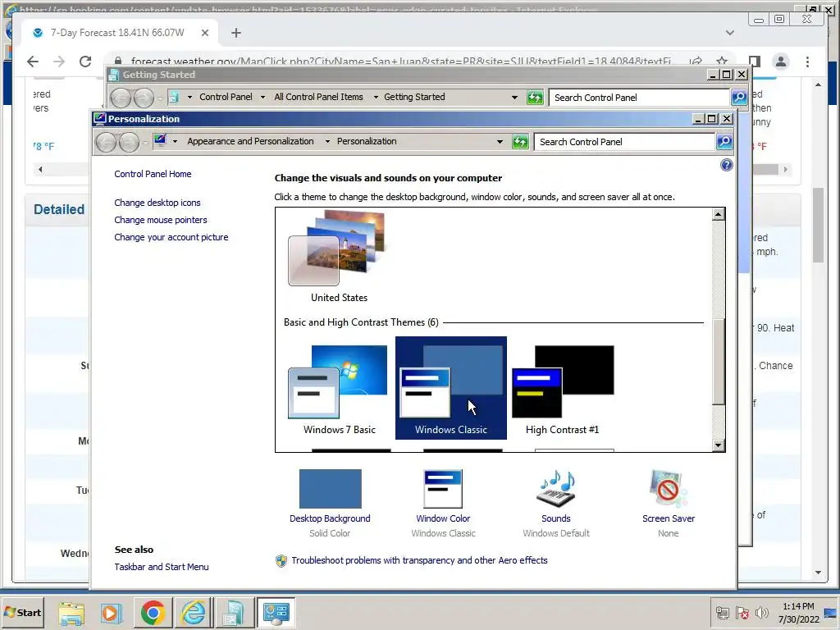Click Personalization breadcrumb segment
The image size is (840, 630).
367,141
